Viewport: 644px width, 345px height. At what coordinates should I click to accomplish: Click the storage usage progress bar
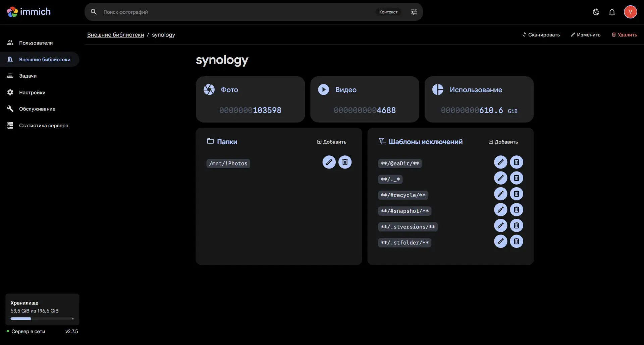click(x=42, y=319)
